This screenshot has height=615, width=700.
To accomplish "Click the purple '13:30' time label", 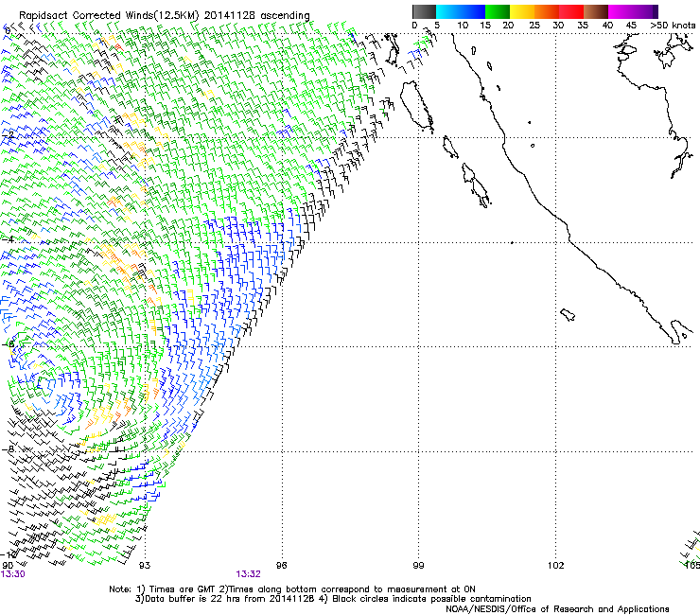I will point(12,574).
